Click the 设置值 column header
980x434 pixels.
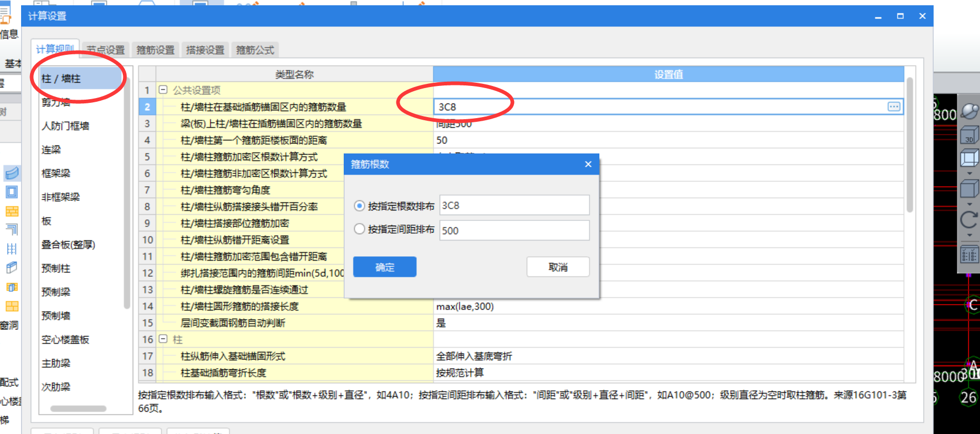(668, 74)
